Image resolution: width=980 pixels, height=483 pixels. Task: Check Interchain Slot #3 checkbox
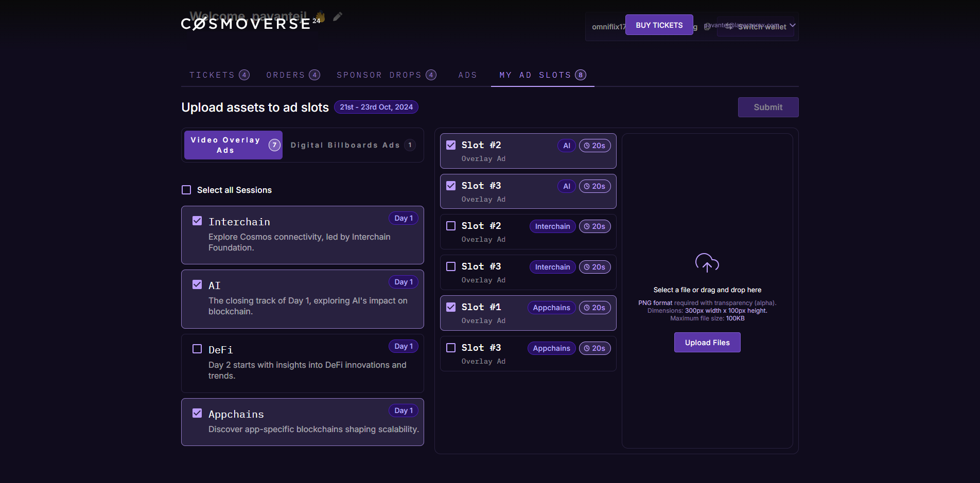pos(451,266)
